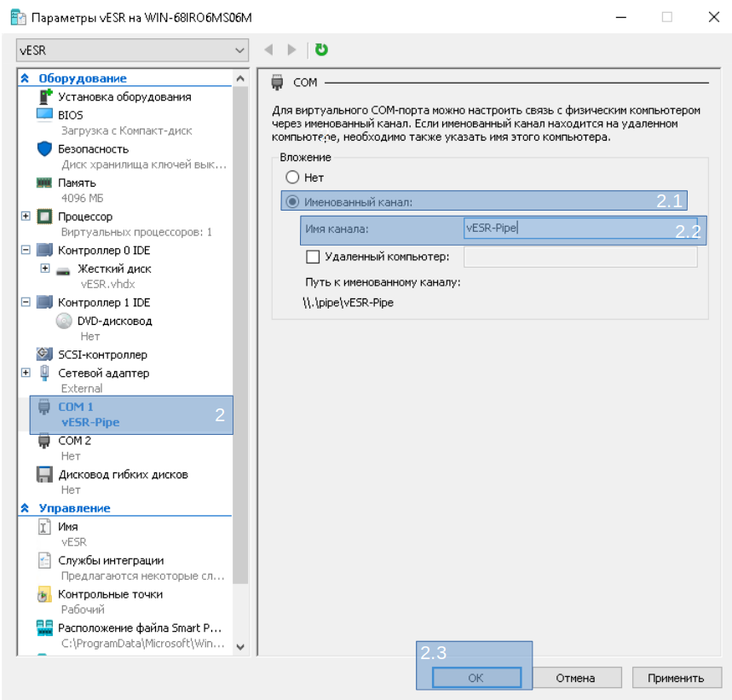732x700 pixels.
Task: Select the Add Hardware icon
Action: [45, 96]
